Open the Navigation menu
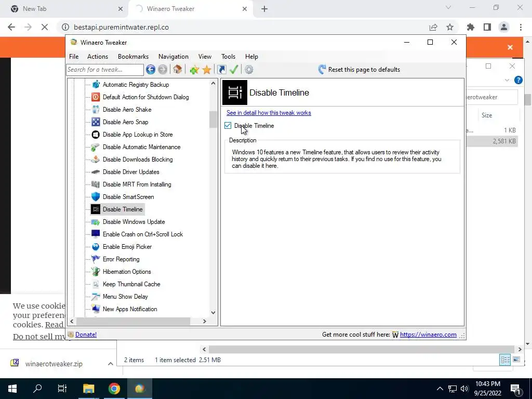This screenshot has width=532, height=399. point(174,57)
